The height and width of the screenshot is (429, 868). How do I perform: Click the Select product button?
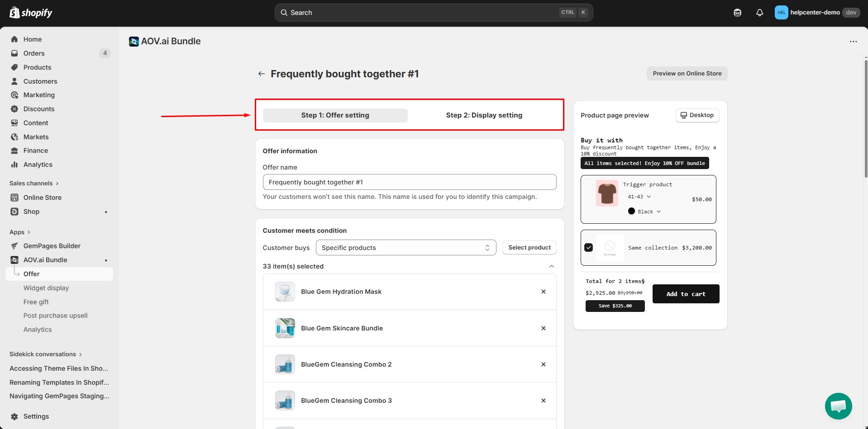(x=529, y=248)
